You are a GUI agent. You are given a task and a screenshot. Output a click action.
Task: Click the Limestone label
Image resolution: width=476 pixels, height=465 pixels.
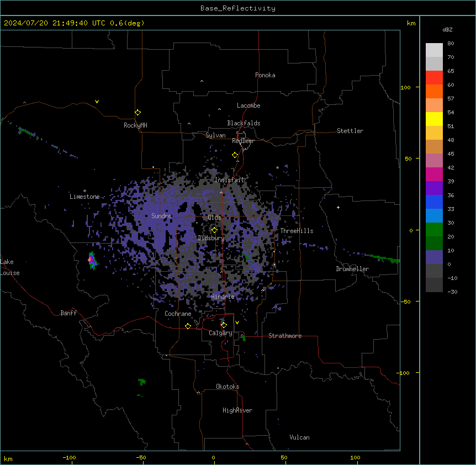tap(84, 197)
